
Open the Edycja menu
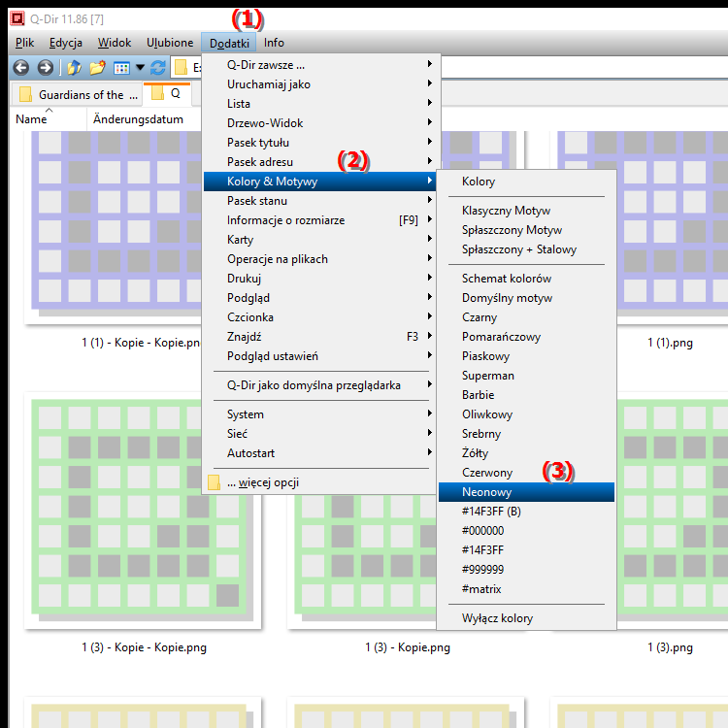(66, 43)
